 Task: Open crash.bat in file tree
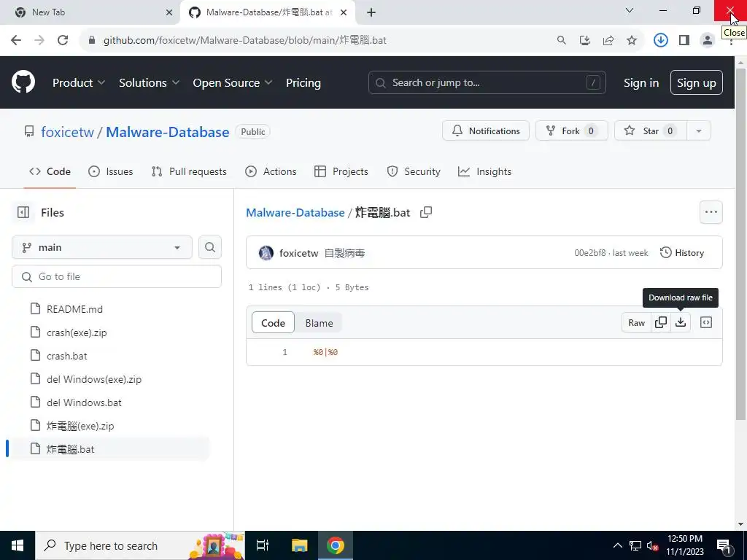coord(66,356)
